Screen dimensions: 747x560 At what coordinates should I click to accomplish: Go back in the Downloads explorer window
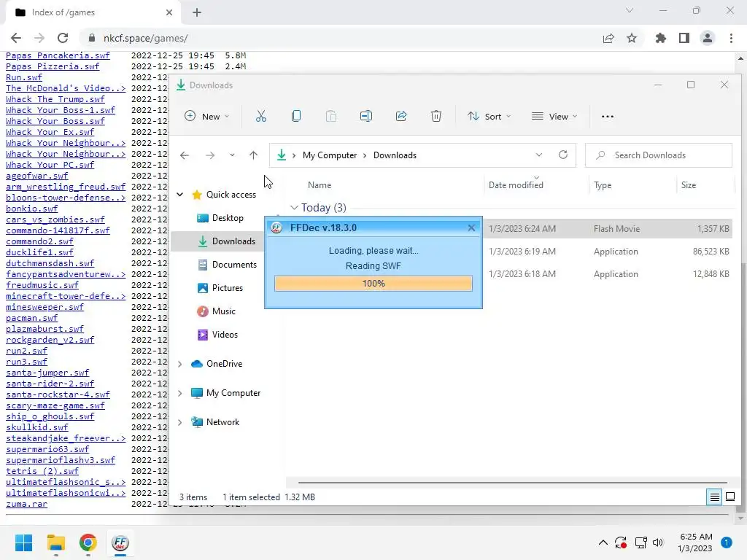185,155
